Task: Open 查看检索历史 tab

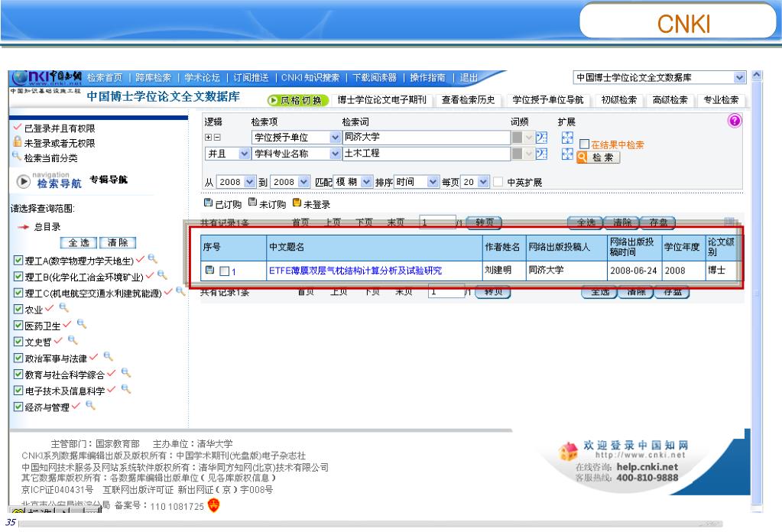Action: click(469, 99)
